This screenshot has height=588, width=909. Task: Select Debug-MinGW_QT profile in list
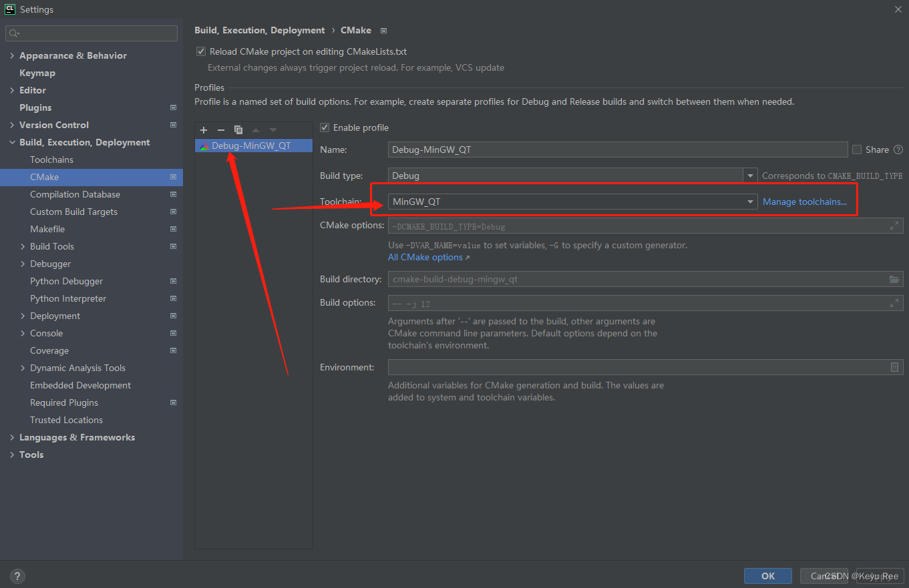(x=254, y=145)
